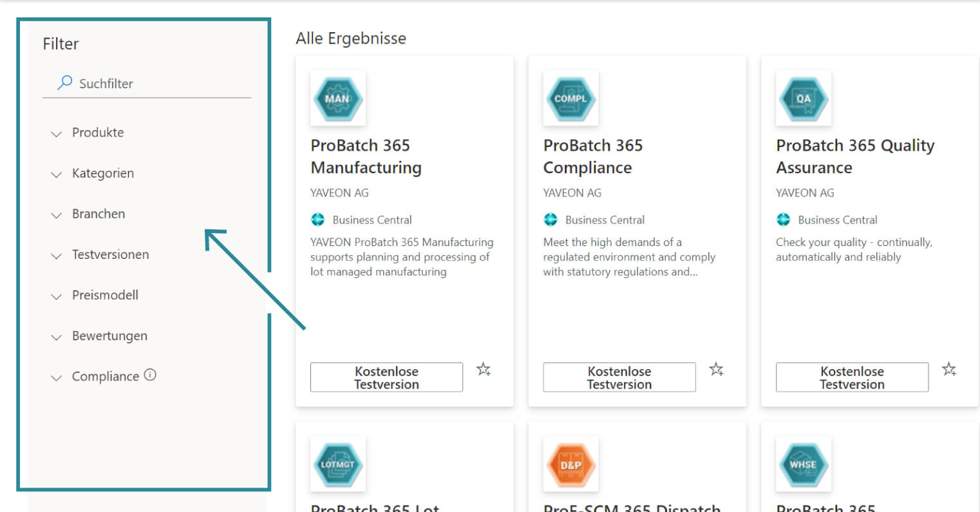Expand the Branchen filter section
The image size is (980, 512).
88,214
